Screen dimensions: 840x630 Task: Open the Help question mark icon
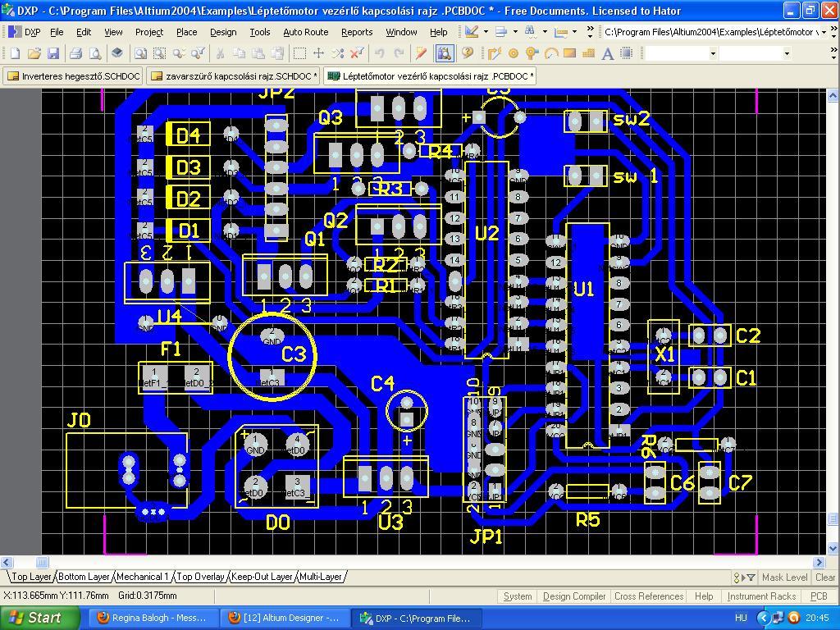point(467,53)
